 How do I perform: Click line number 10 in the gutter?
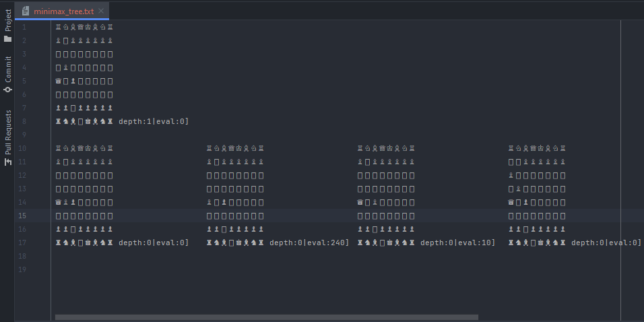22,148
